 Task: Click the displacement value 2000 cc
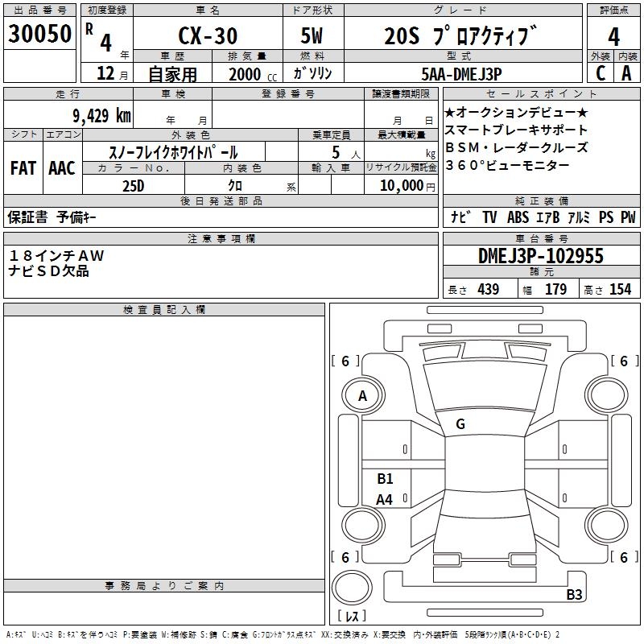(x=253, y=74)
